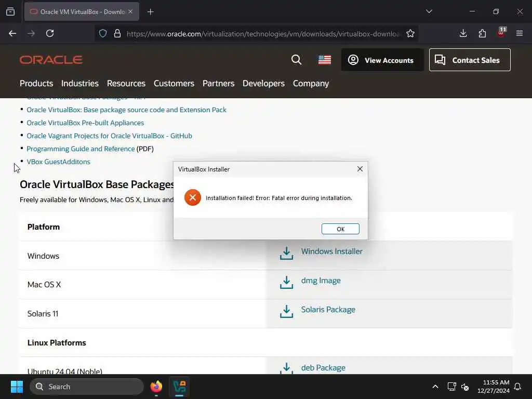This screenshot has width=532, height=399.
Task: Open the Developers menu
Action: 263,84
